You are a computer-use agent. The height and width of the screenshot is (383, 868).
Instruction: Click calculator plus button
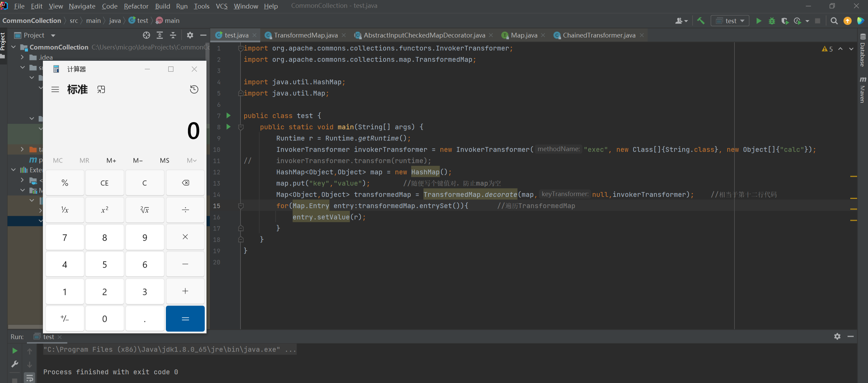click(185, 292)
